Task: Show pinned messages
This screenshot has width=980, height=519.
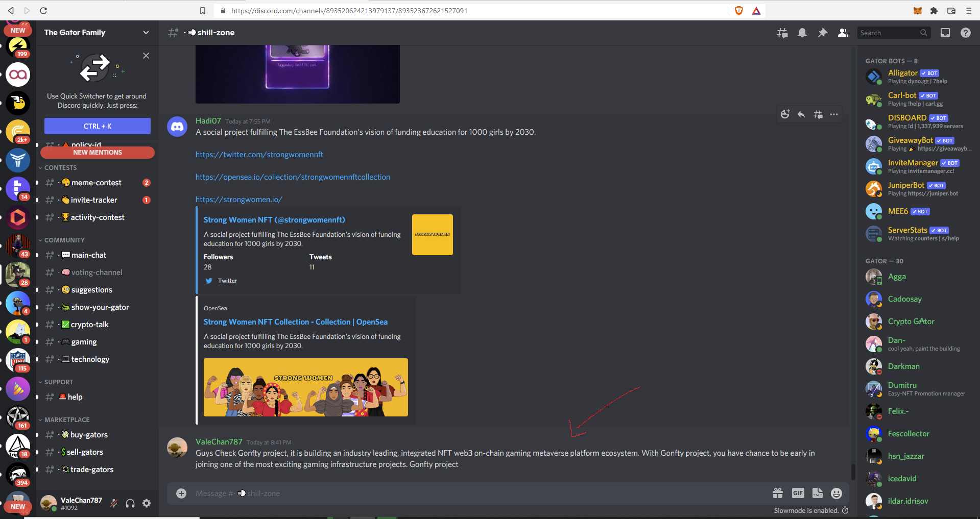Action: coord(823,33)
